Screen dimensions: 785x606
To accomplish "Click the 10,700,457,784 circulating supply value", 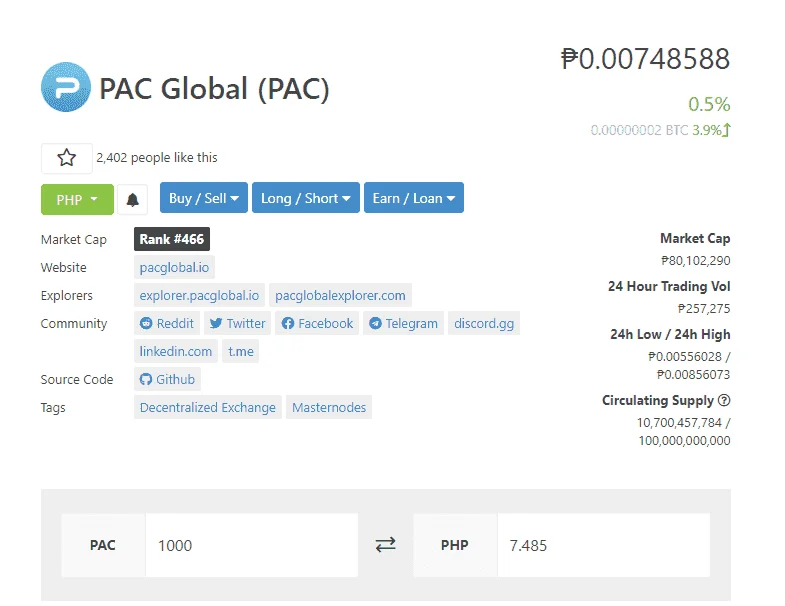I will click(679, 423).
